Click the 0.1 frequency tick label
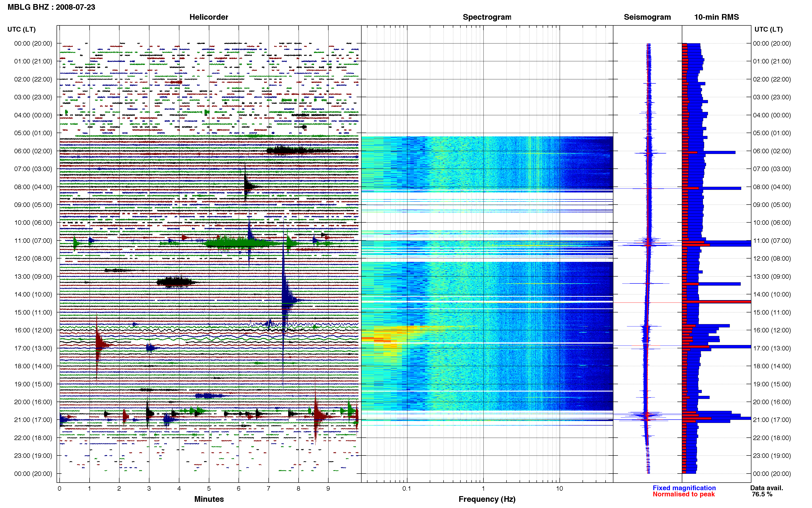 pyautogui.click(x=407, y=488)
